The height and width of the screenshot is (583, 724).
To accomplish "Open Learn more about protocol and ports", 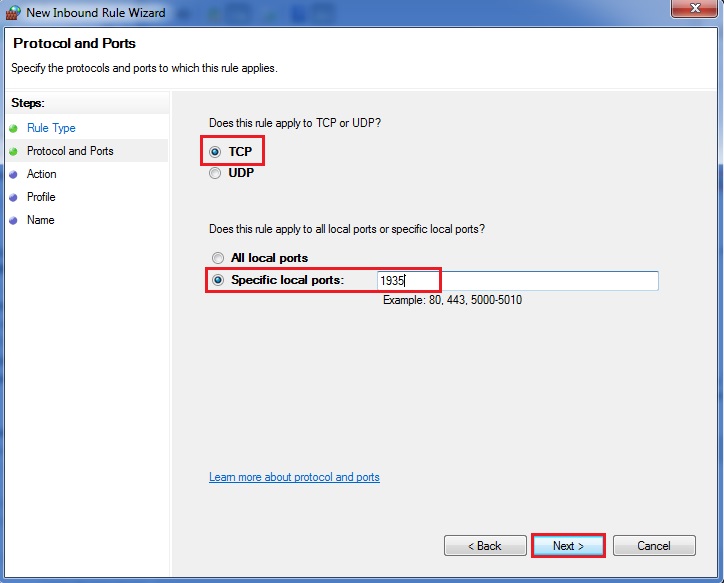I will point(294,477).
